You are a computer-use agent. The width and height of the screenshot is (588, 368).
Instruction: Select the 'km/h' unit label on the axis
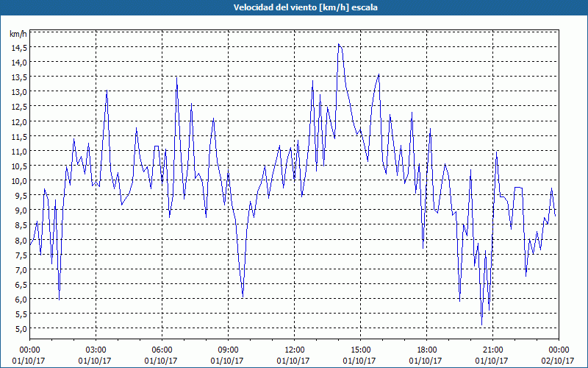[18, 34]
